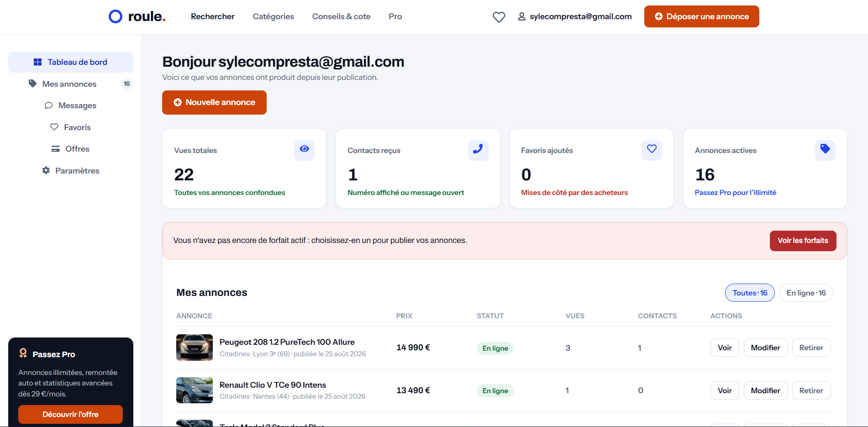This screenshot has width=868, height=427.
Task: Open Paramètres in sidebar
Action: point(71,171)
